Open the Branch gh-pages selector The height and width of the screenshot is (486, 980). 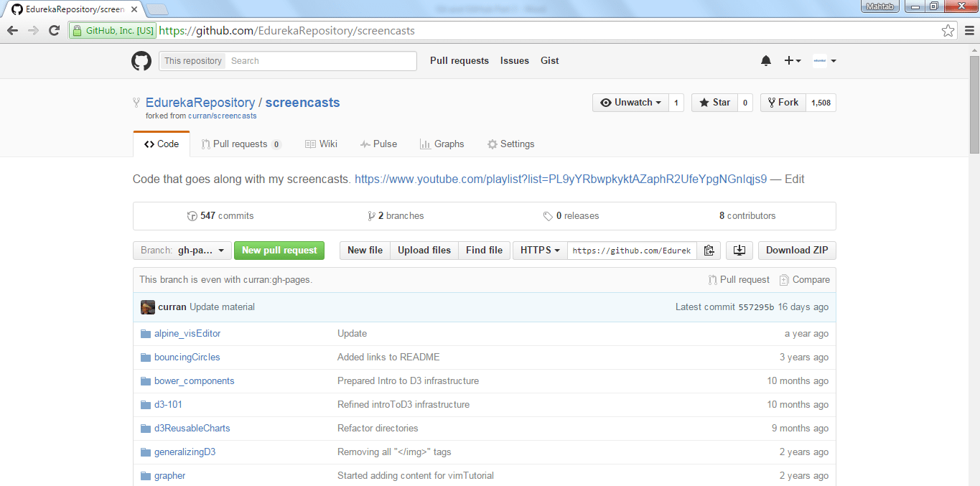pyautogui.click(x=182, y=251)
